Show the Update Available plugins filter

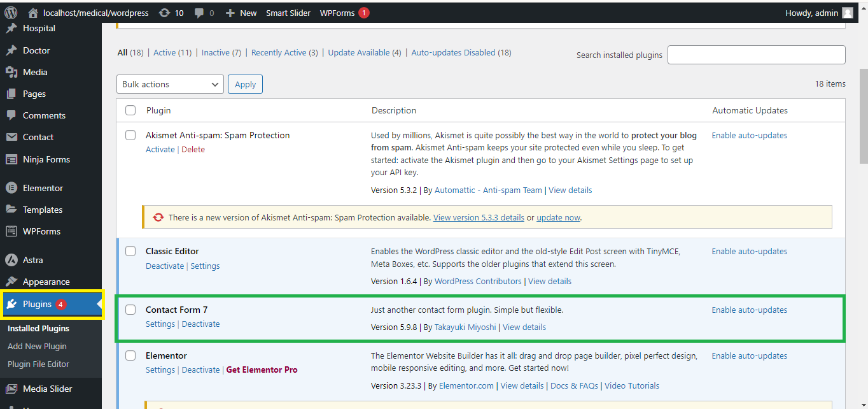(358, 53)
